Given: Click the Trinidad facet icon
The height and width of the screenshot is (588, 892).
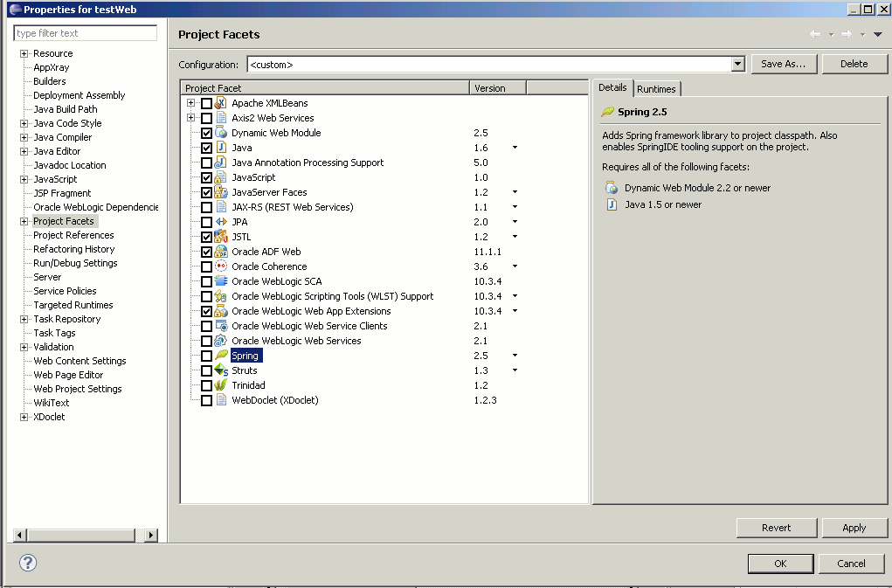Looking at the screenshot, I should [x=221, y=385].
